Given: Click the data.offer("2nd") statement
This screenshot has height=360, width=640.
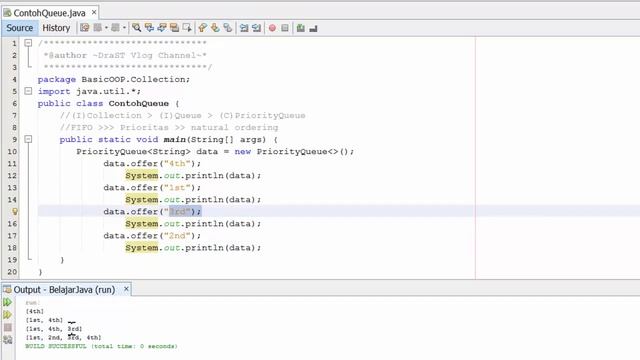Looking at the screenshot, I should click(x=152, y=236).
